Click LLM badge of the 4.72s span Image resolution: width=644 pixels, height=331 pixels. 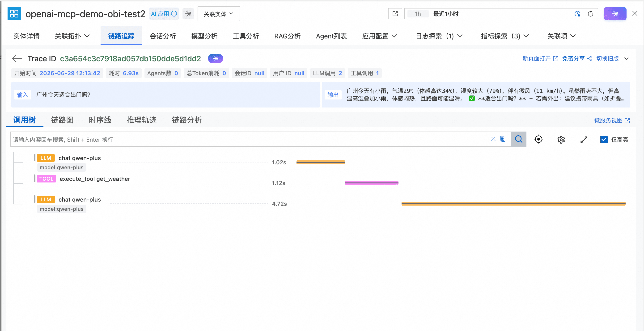pos(46,199)
